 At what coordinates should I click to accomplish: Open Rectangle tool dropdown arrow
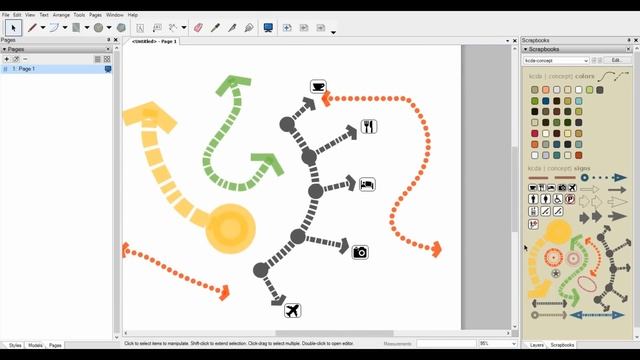tap(87, 28)
